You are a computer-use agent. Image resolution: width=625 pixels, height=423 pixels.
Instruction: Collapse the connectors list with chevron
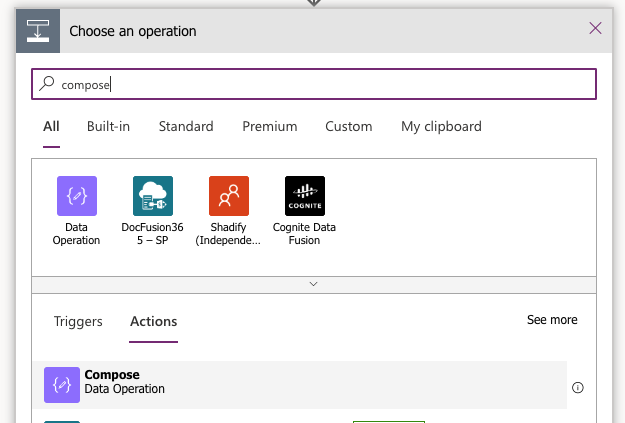(x=314, y=284)
